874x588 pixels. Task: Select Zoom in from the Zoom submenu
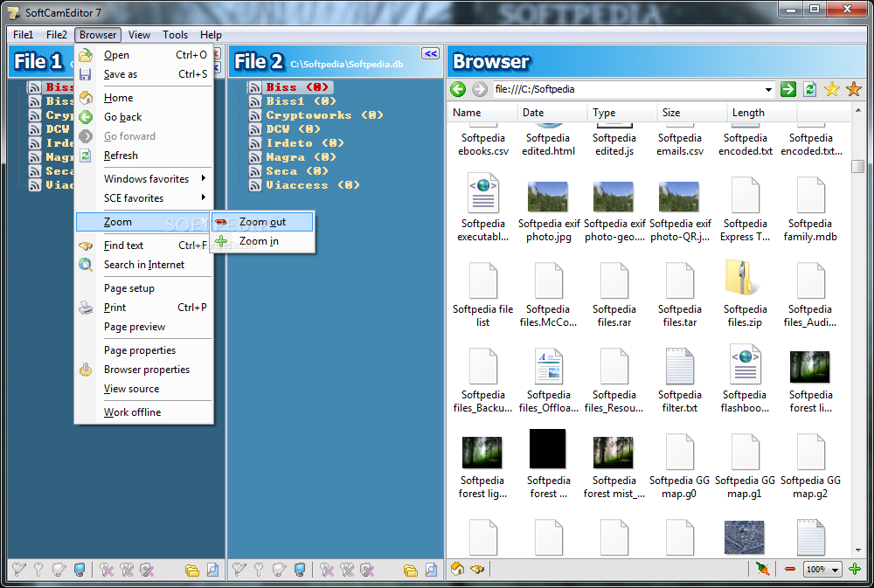(x=262, y=241)
